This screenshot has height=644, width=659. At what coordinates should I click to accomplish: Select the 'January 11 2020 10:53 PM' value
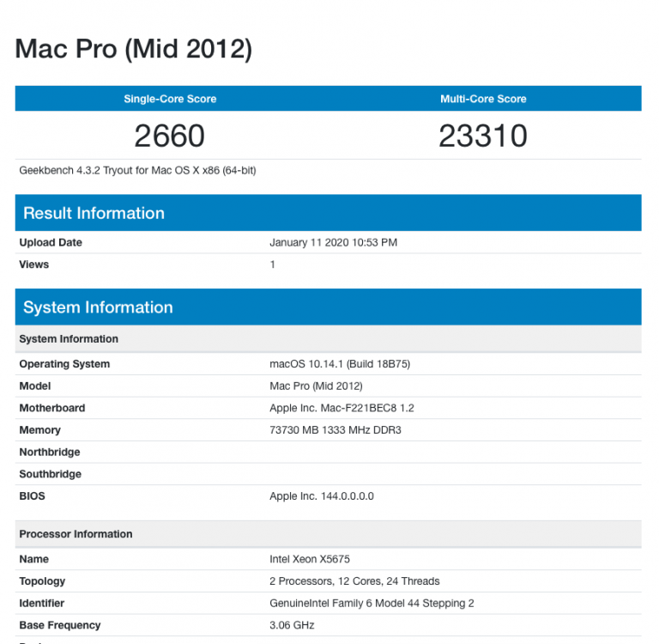pyautogui.click(x=333, y=242)
